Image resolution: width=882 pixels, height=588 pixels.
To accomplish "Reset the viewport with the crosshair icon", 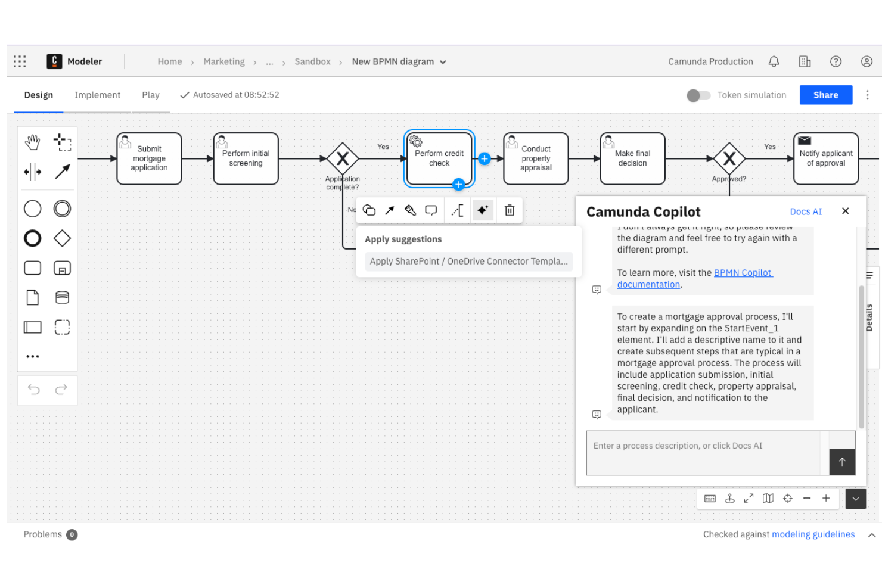I will (x=788, y=499).
